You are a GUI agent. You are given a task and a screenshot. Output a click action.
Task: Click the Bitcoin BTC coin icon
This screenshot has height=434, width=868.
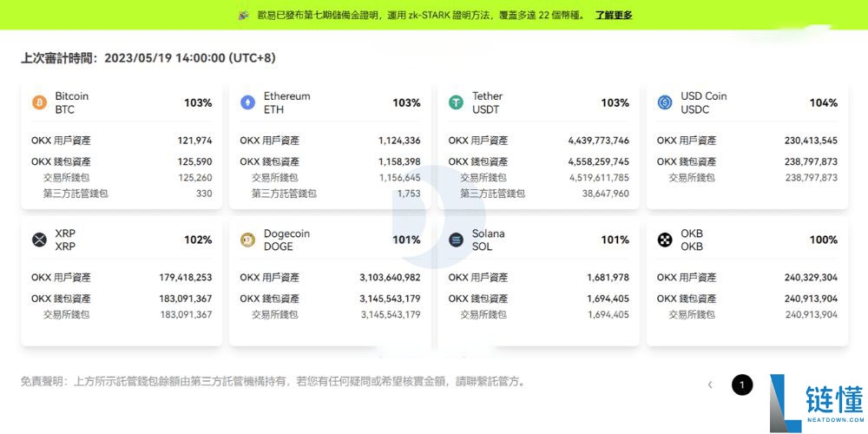point(39,102)
